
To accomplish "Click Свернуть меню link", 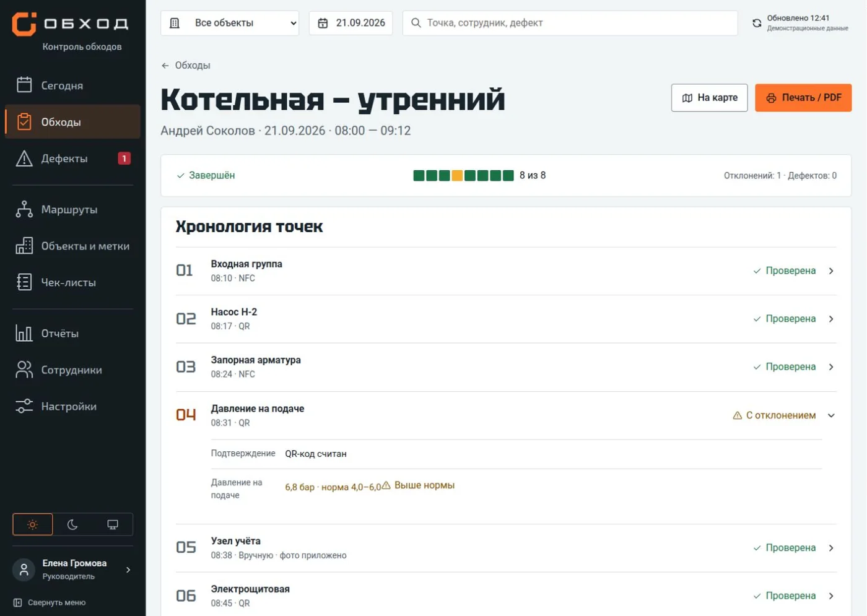I will pos(50,602).
